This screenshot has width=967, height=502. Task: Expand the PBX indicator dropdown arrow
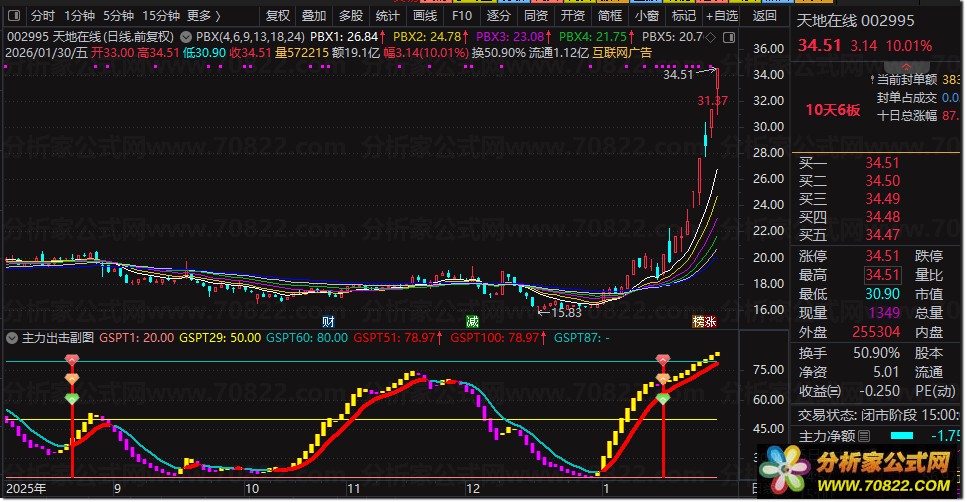pyautogui.click(x=185, y=38)
